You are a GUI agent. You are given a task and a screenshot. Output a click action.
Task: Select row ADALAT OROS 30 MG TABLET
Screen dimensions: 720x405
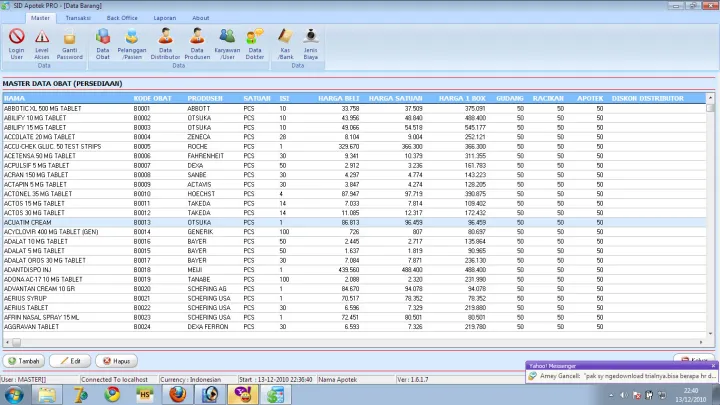click(x=354, y=260)
